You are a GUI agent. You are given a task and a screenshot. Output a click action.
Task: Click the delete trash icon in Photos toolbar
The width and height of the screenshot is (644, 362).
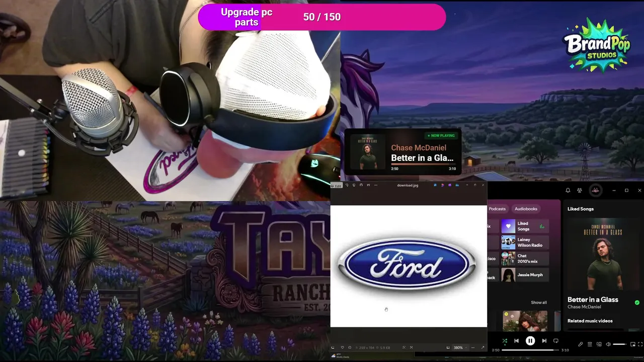tap(354, 185)
